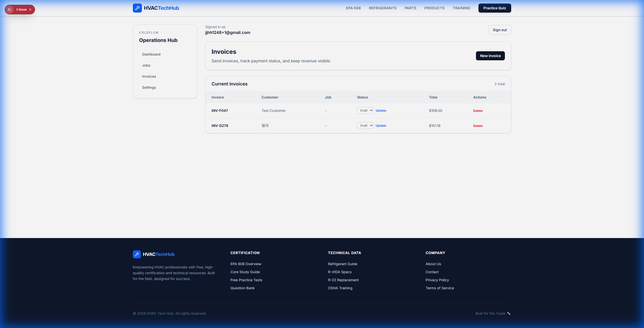The height and width of the screenshot is (328, 644).
Task: Start the Practice Quiz
Action: [494, 8]
